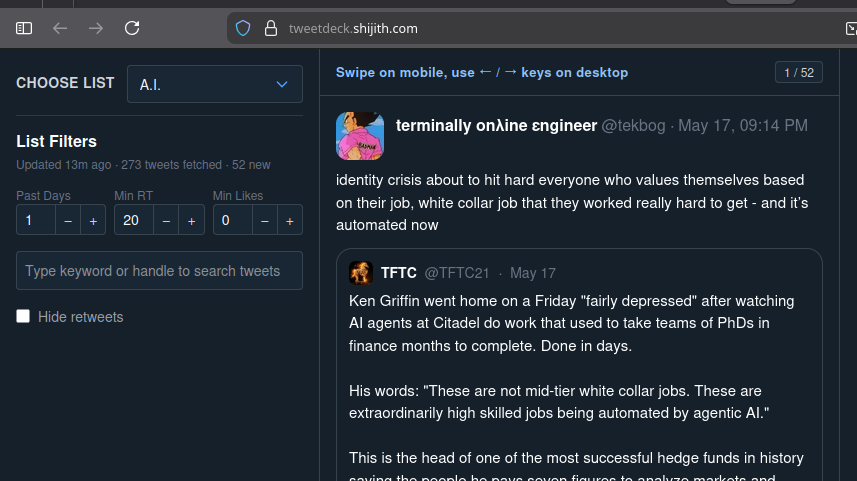Viewport: 857px width, 481px height.
Task: View site security via padlock icon
Action: pyautogui.click(x=271, y=28)
